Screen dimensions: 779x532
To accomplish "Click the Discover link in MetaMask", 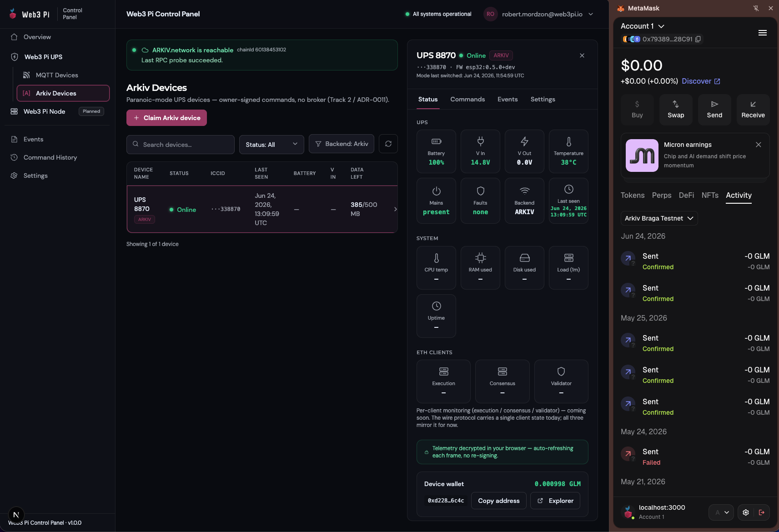I will (x=701, y=81).
